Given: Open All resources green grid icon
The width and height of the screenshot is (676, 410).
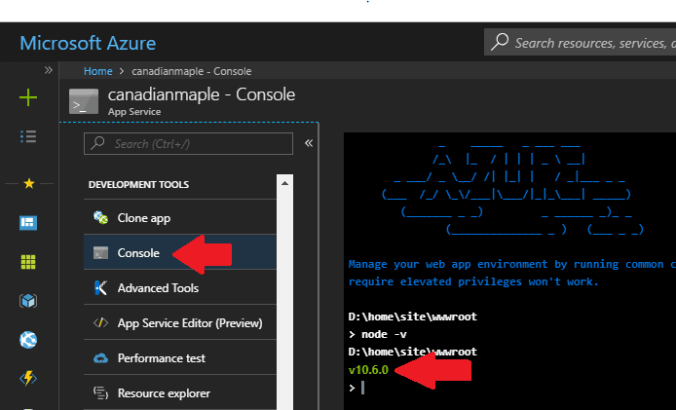Looking at the screenshot, I should (28, 262).
